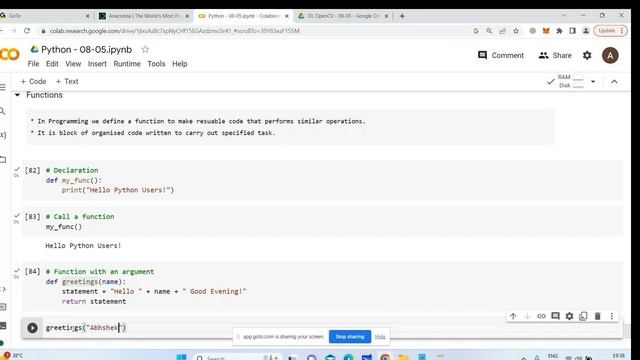The width and height of the screenshot is (640, 360).
Task: Open the Chrome profile icon
Action: (x=586, y=31)
